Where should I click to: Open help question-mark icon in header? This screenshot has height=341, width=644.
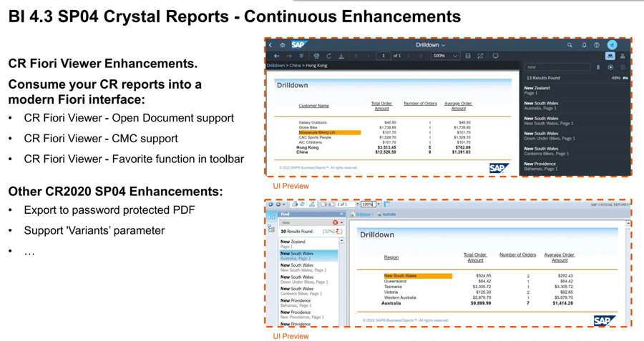click(597, 45)
